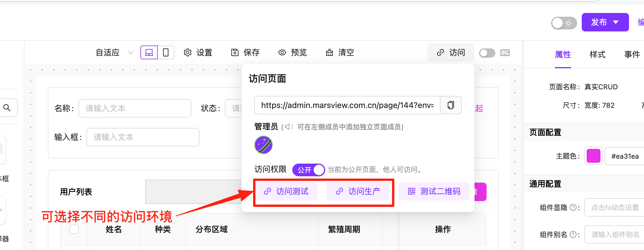Select the mobile device view icon
This screenshot has width=644, height=250.
click(x=166, y=52)
